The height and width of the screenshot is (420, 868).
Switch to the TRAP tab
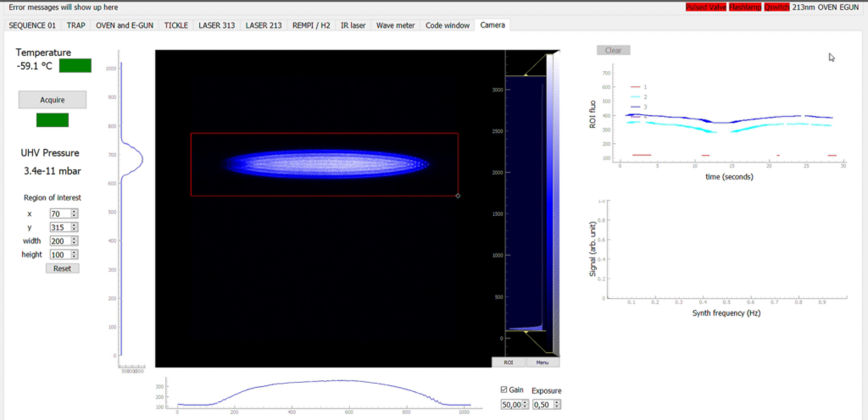(x=74, y=25)
